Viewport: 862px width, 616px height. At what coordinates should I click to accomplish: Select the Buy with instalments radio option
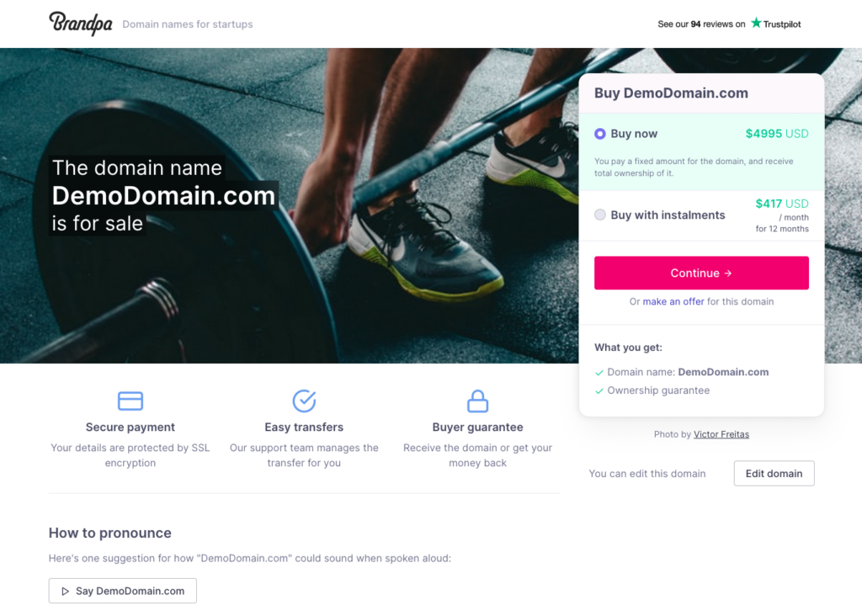(599, 215)
